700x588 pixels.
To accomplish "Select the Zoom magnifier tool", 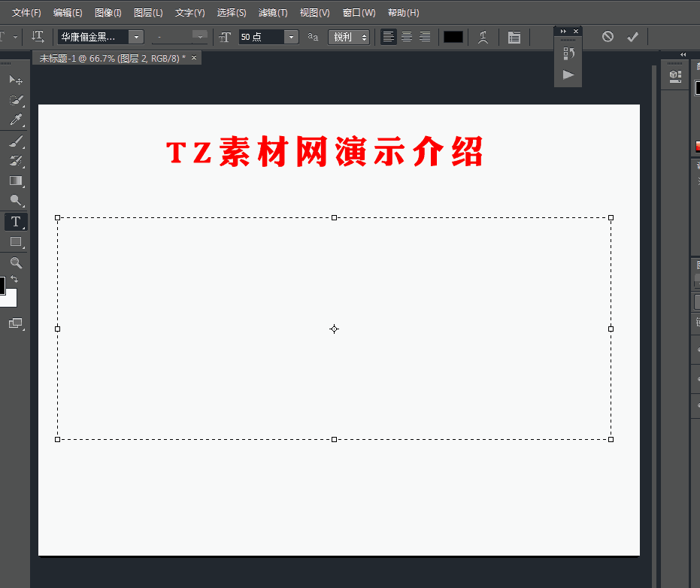I will [x=16, y=262].
